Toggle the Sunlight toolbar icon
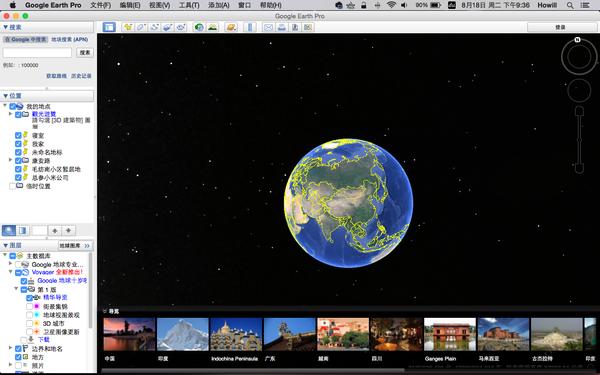This screenshot has width=600, height=375. click(x=212, y=27)
